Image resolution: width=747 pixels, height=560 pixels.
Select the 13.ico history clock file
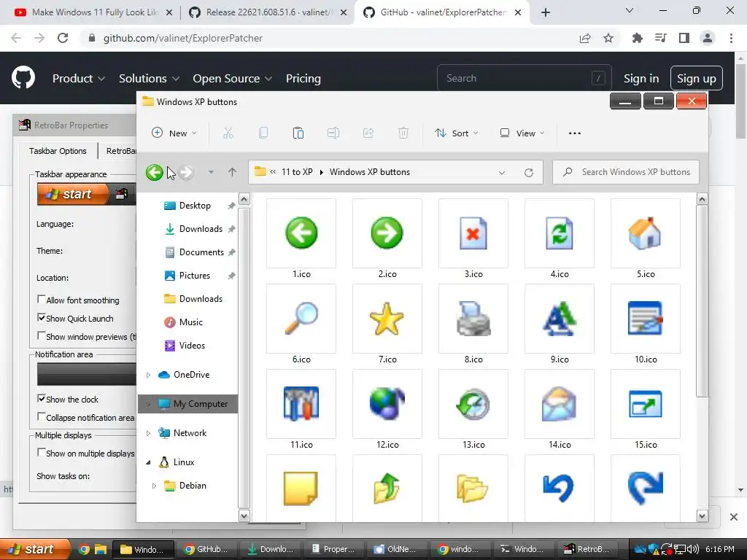coord(473,410)
